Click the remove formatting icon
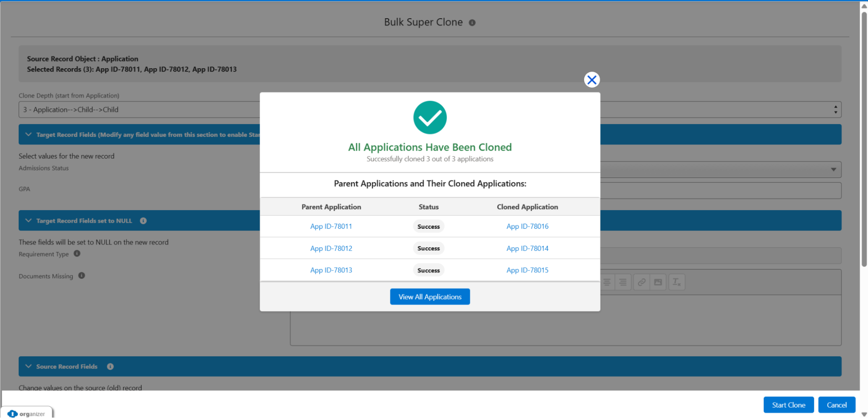 coord(676,282)
